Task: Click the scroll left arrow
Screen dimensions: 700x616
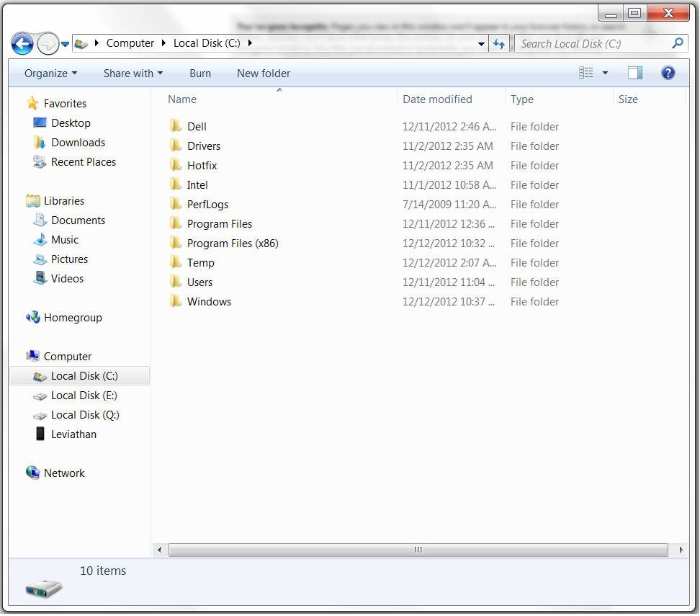Action: point(160,550)
